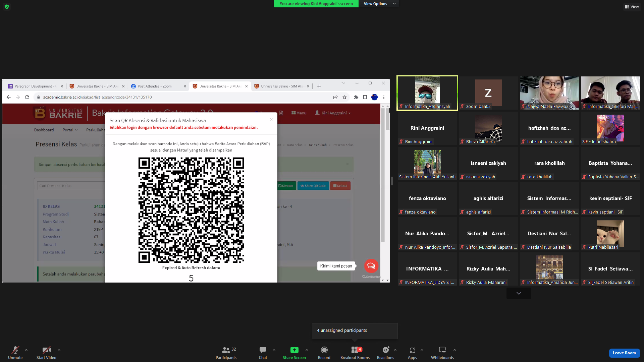Select the Sistem Informasi_Atih Yulianti thumbnail
Viewport: 644px width, 362px height.
coord(427,163)
